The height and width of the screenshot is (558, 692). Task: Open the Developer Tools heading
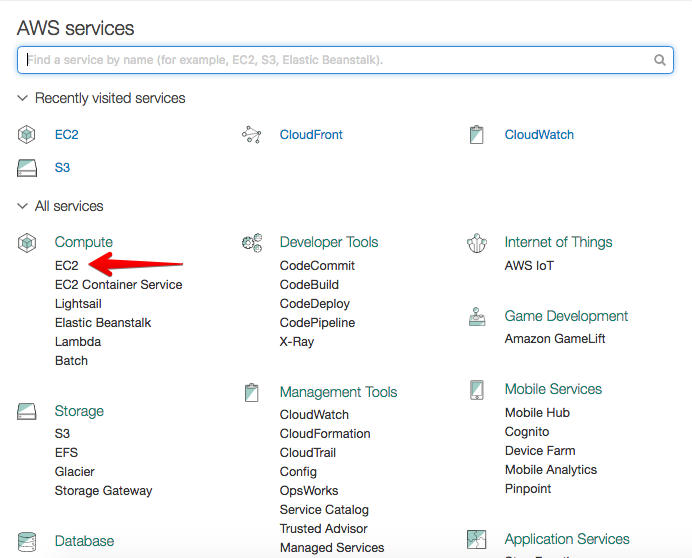click(329, 242)
